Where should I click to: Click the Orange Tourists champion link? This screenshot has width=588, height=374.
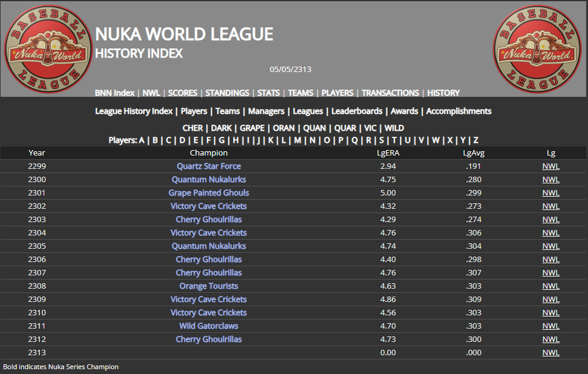209,286
